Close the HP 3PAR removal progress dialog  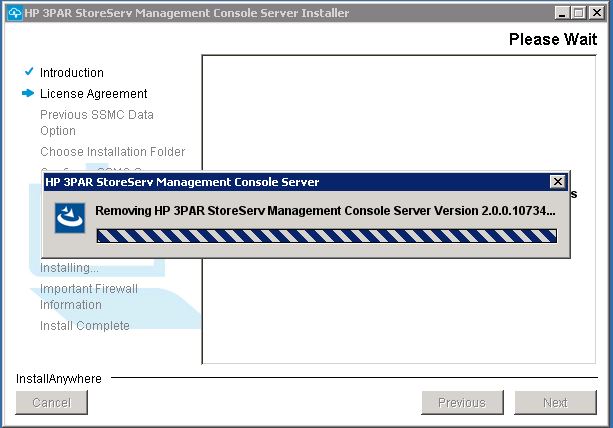(557, 182)
